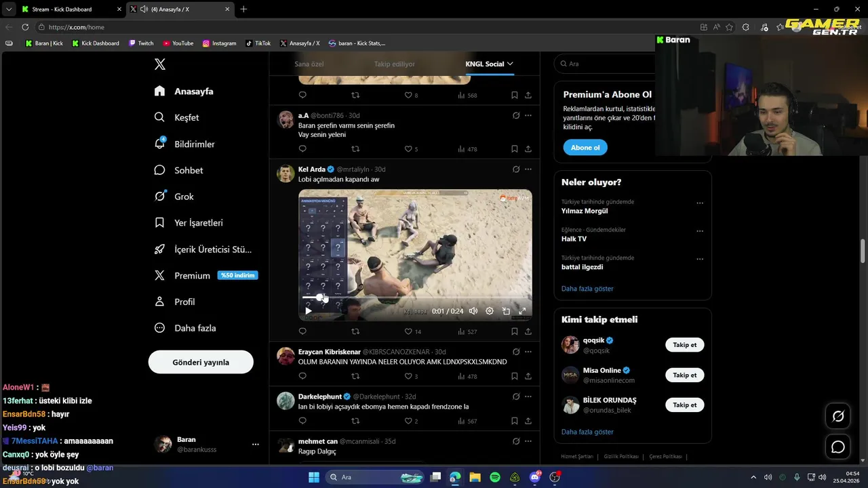Image resolution: width=868 pixels, height=488 pixels.
Task: Open more options on Eraycan Kibriskenar post
Action: [x=528, y=352]
